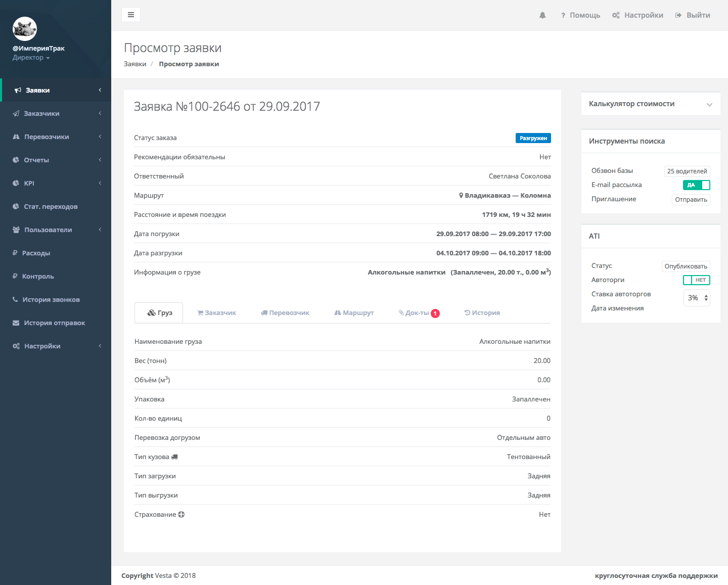The image size is (728, 585).
Task: Expand the Калькулятор стоимости panel
Action: click(x=709, y=105)
